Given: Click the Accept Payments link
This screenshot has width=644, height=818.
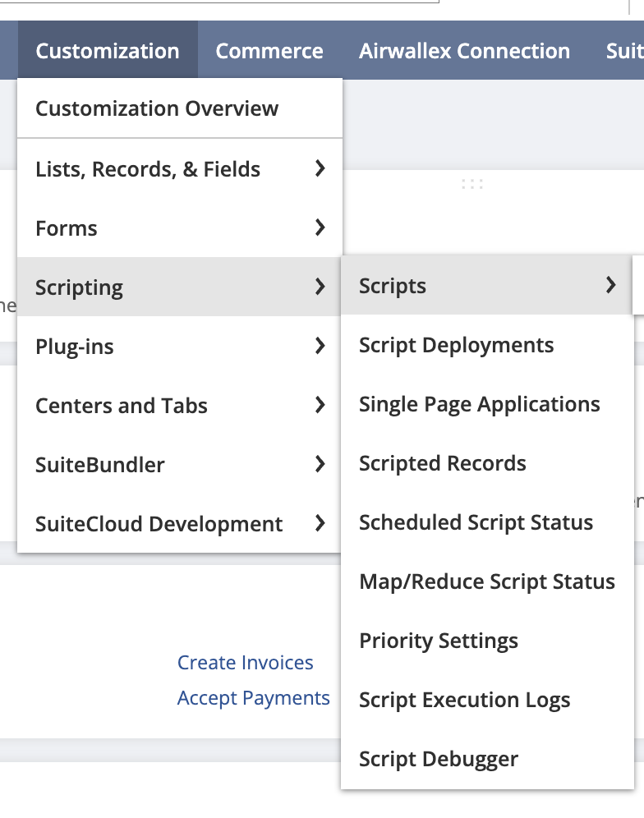Looking at the screenshot, I should point(253,698).
